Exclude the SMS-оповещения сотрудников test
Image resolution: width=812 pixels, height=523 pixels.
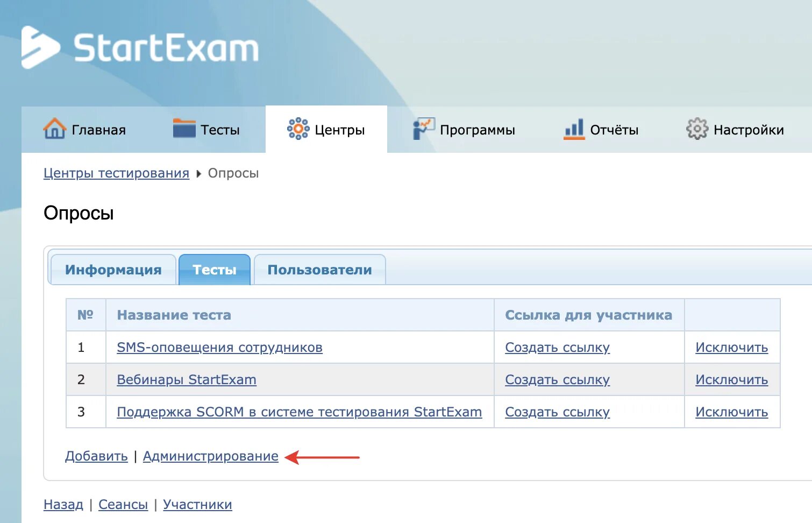[731, 348]
